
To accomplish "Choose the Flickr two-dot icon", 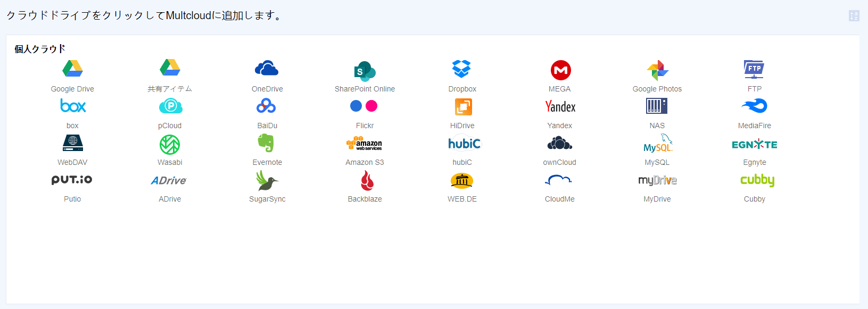I will (x=364, y=106).
